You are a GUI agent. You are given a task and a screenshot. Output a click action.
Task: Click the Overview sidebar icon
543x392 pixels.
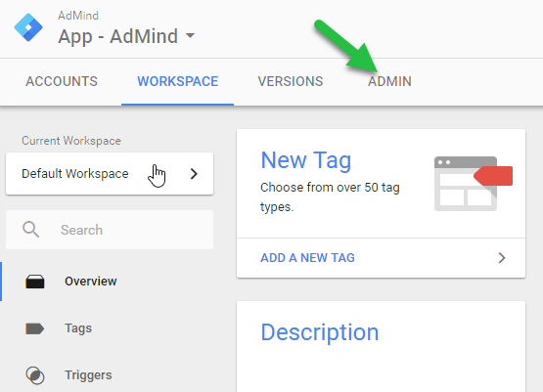click(35, 282)
